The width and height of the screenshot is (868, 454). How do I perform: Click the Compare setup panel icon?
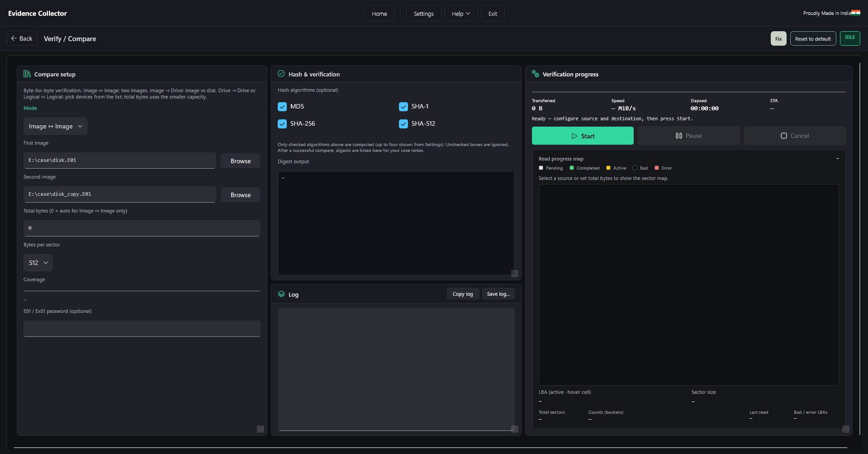[27, 74]
